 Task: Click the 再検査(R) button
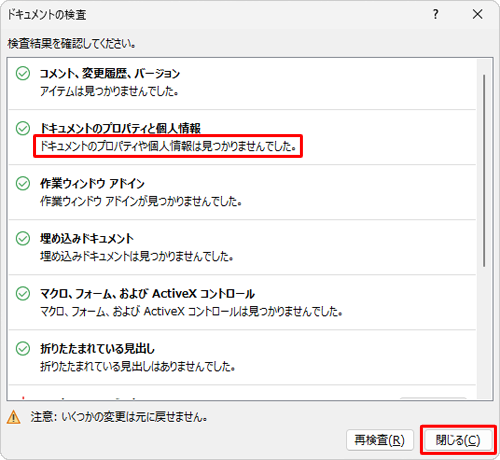[x=380, y=440]
